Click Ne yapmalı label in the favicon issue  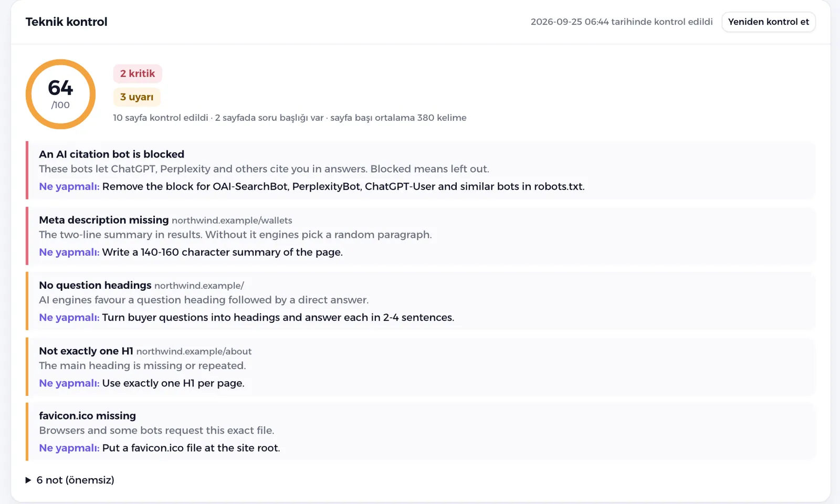(x=69, y=448)
